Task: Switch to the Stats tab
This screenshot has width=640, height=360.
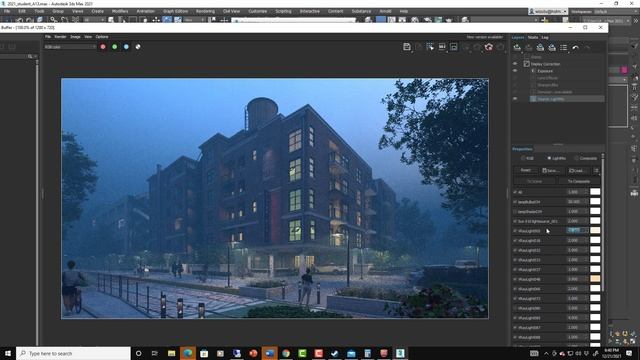Action: pyautogui.click(x=533, y=37)
